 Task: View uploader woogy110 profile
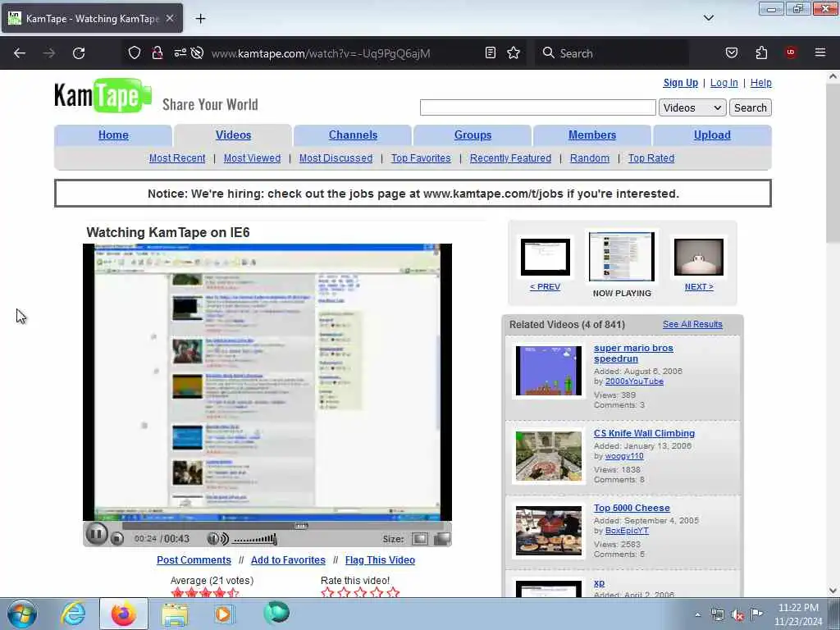click(624, 456)
